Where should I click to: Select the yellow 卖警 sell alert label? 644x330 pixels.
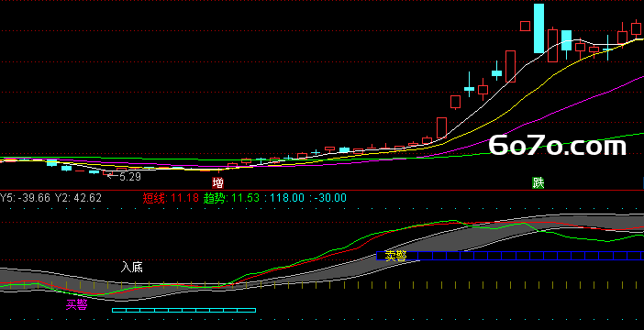coord(396,256)
